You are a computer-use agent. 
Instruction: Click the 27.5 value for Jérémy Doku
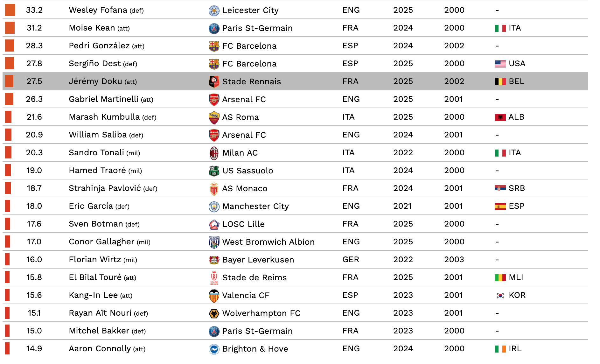(34, 81)
